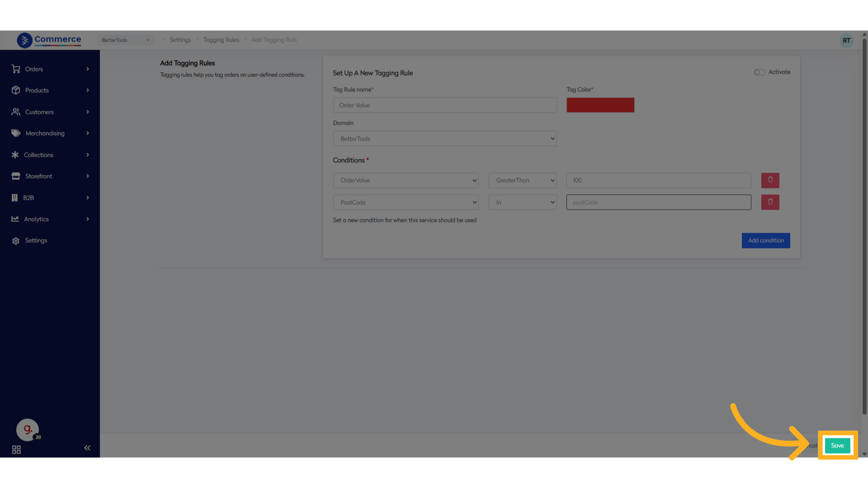The height and width of the screenshot is (488, 868).
Task: Open the Domain BetterTools dropdown
Action: (444, 139)
